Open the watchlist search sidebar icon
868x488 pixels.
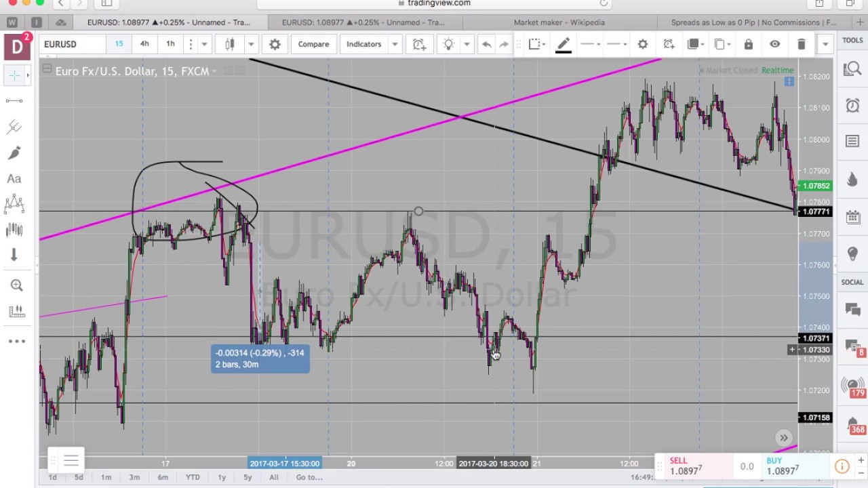click(x=852, y=68)
